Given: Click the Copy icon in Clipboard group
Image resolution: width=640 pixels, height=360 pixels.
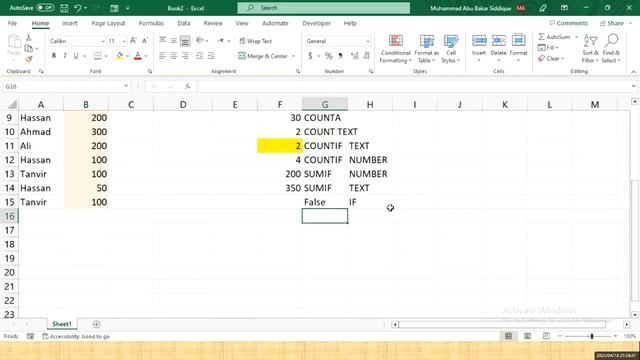Looking at the screenshot, I should 29,49.
